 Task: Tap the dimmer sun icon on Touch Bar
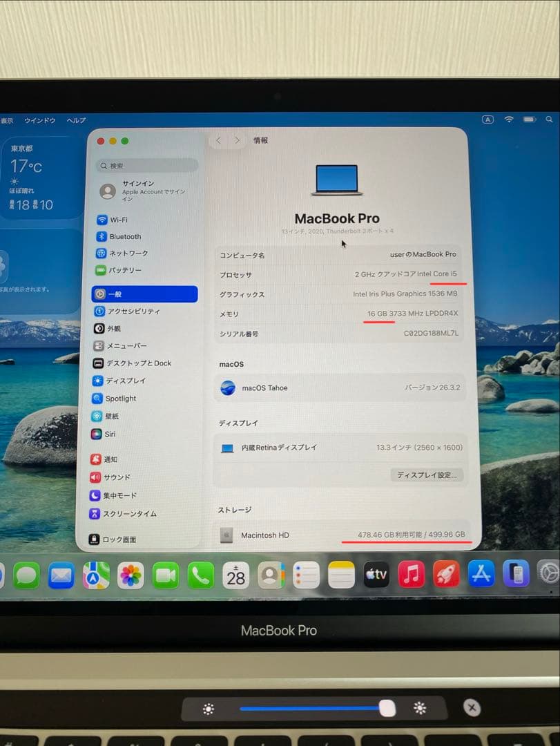pyautogui.click(x=208, y=709)
